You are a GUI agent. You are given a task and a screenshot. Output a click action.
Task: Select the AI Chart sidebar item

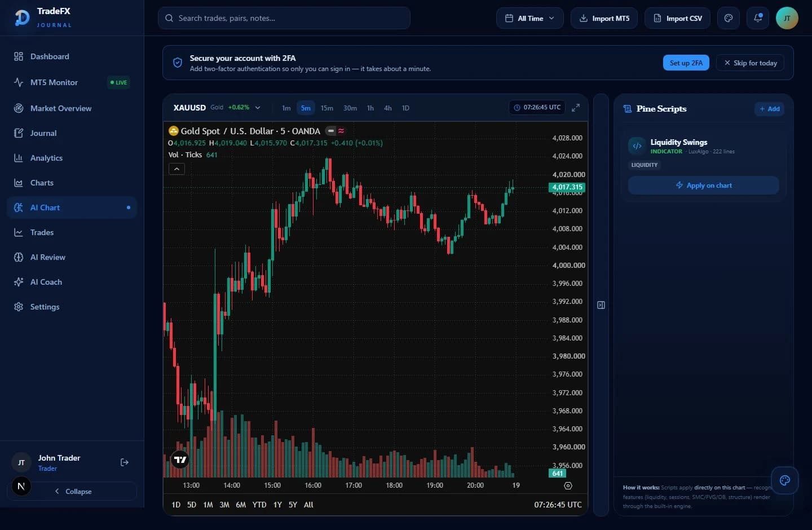tap(72, 207)
